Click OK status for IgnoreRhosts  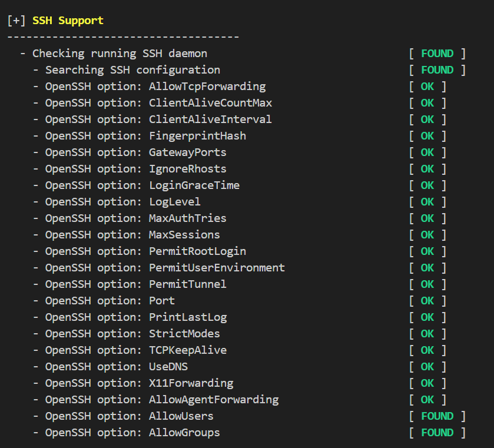(x=427, y=169)
